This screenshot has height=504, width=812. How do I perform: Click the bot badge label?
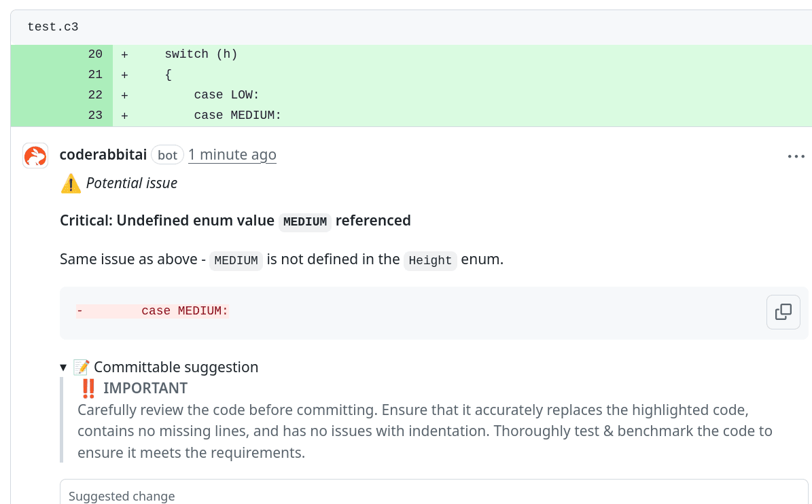[x=167, y=155]
